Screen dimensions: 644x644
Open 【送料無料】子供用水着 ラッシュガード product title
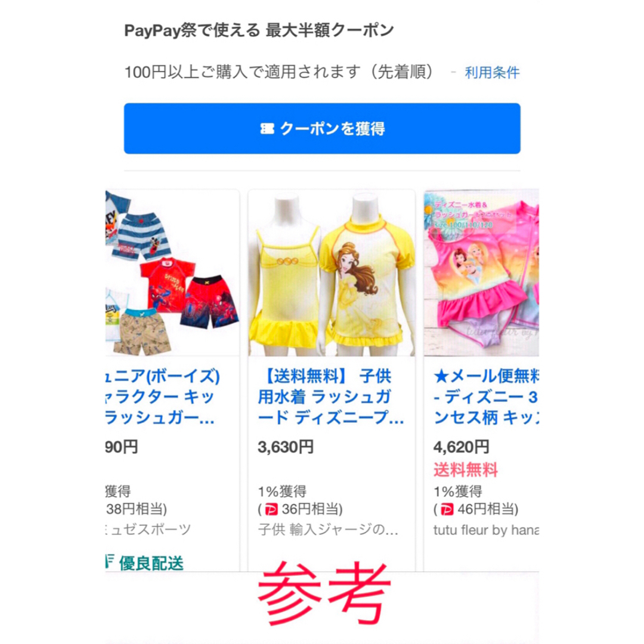point(331,397)
